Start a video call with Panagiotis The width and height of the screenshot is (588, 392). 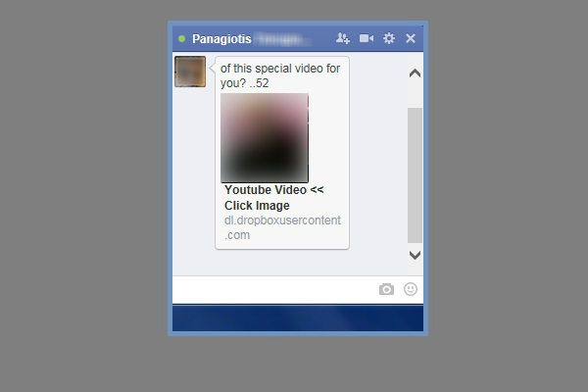(x=367, y=38)
